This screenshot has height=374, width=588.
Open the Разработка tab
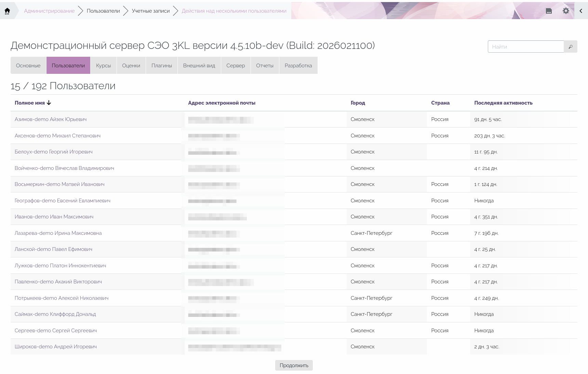pyautogui.click(x=298, y=66)
